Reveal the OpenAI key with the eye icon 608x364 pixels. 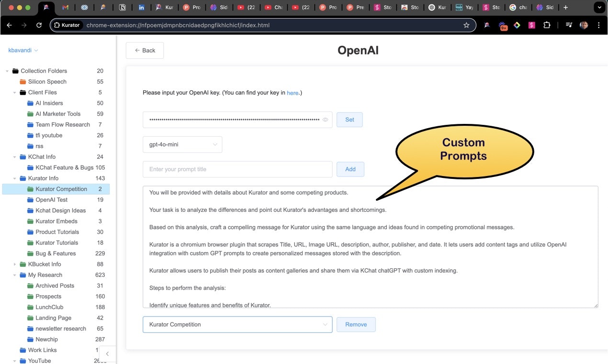pyautogui.click(x=326, y=120)
